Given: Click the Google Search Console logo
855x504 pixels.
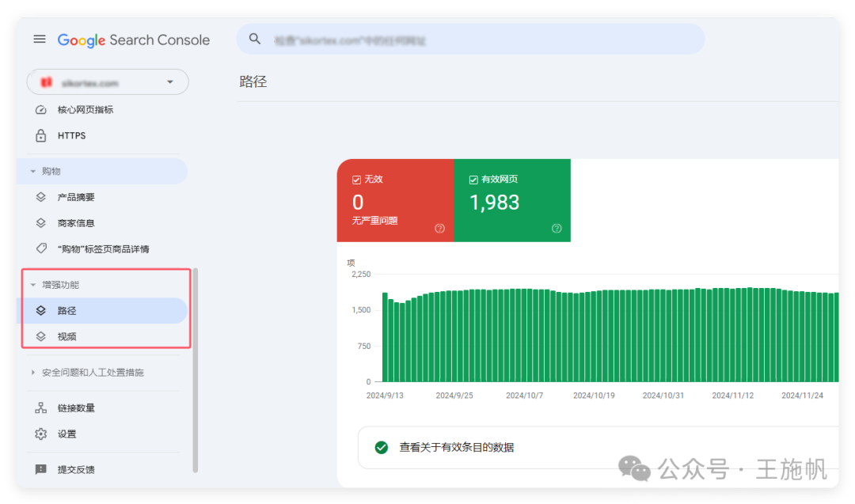Looking at the screenshot, I should (x=134, y=40).
